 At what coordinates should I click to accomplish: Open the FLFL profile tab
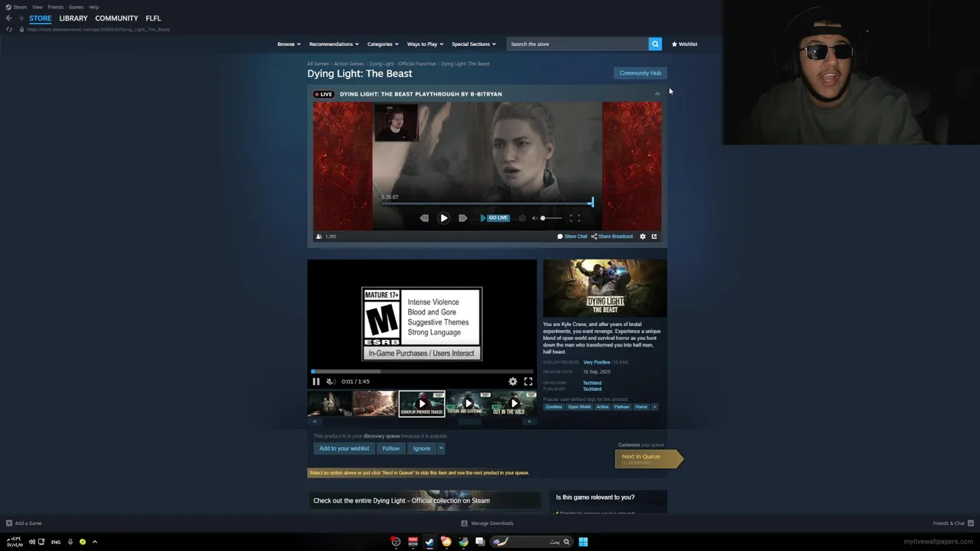pos(153,18)
